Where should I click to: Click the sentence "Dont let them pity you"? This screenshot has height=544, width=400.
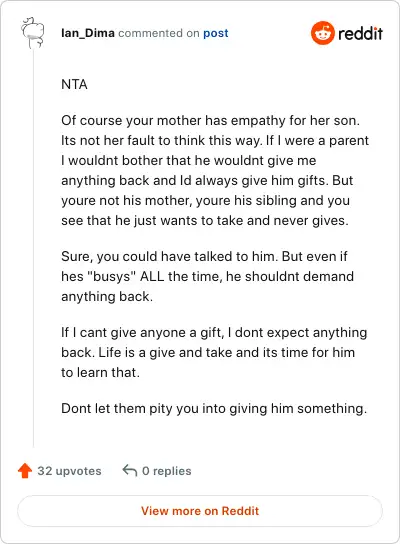click(214, 408)
